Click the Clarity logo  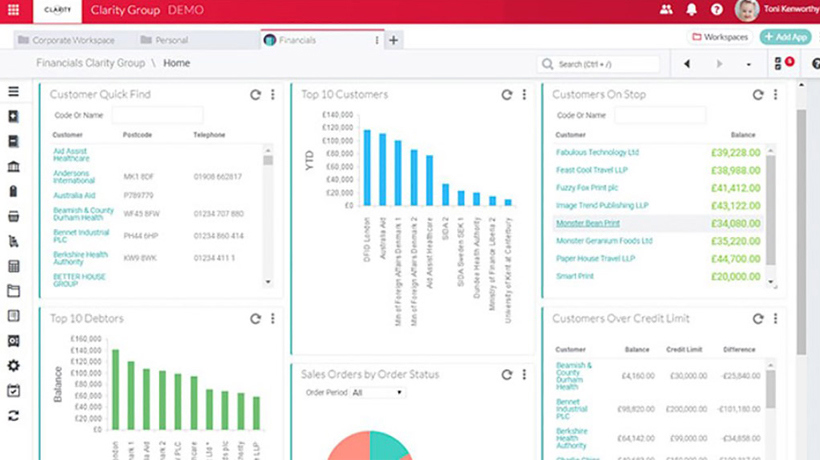(x=58, y=10)
